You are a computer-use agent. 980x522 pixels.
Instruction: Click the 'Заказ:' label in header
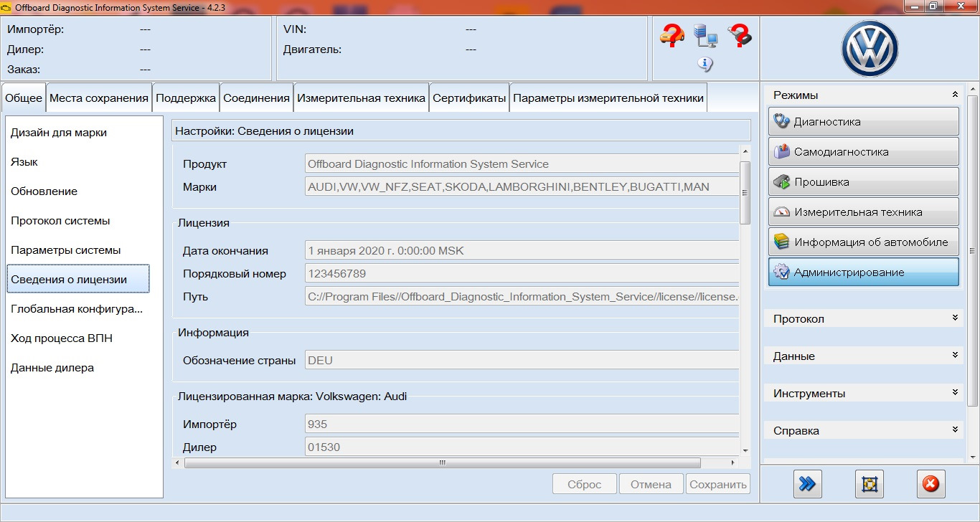[x=24, y=70]
